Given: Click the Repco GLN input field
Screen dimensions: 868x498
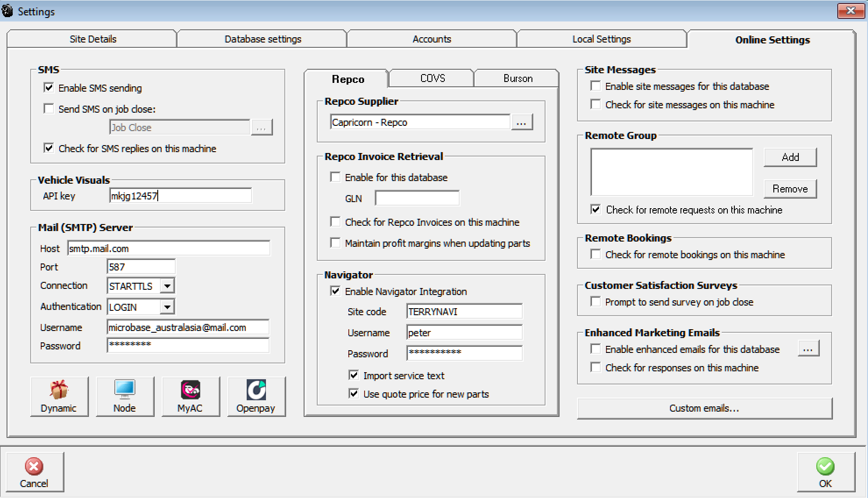Looking at the screenshot, I should (417, 198).
